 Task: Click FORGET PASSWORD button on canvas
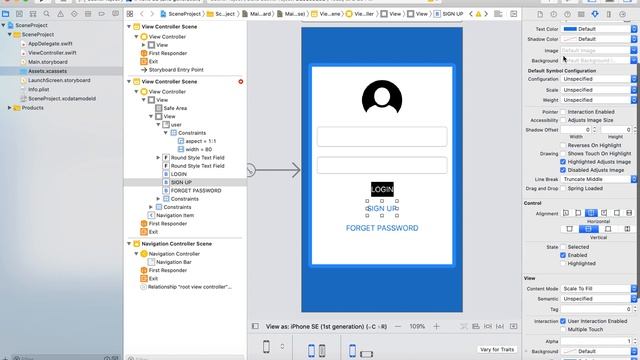[382, 228]
